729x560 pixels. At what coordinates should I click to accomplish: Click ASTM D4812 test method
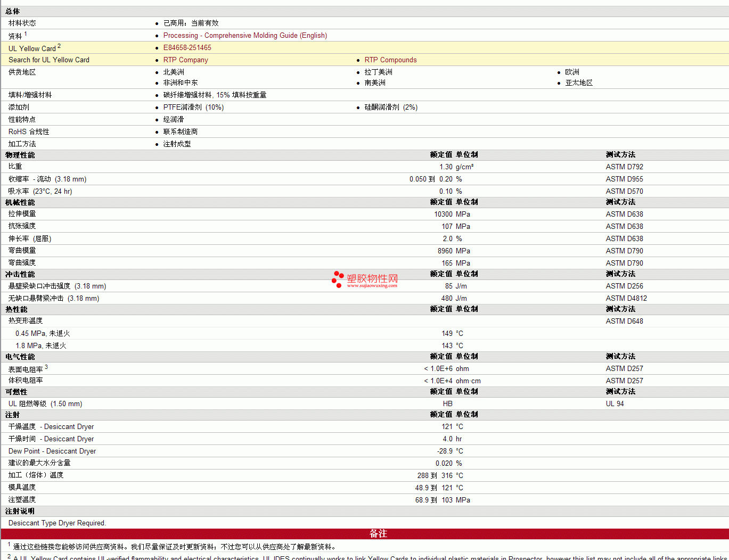(626, 298)
